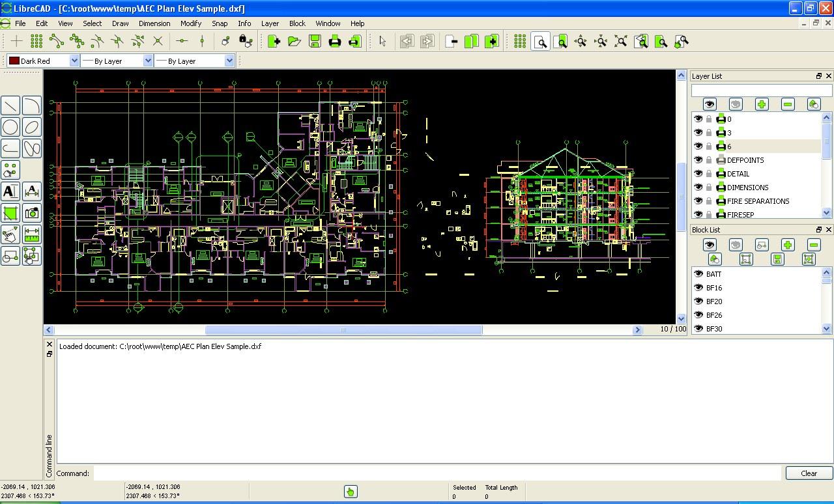The image size is (834, 504).
Task: Open the Dimension menu
Action: point(154,23)
